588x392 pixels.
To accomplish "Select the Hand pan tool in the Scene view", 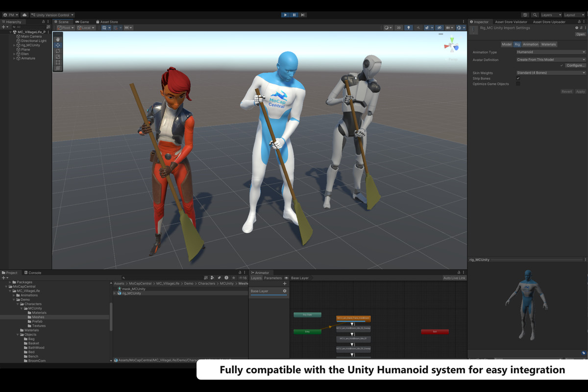I will [x=58, y=40].
